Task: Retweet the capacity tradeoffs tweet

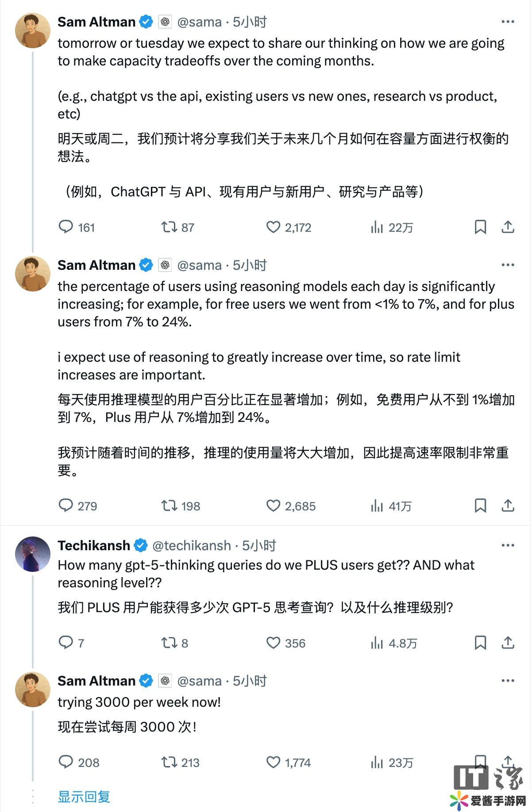Action: coord(169,227)
